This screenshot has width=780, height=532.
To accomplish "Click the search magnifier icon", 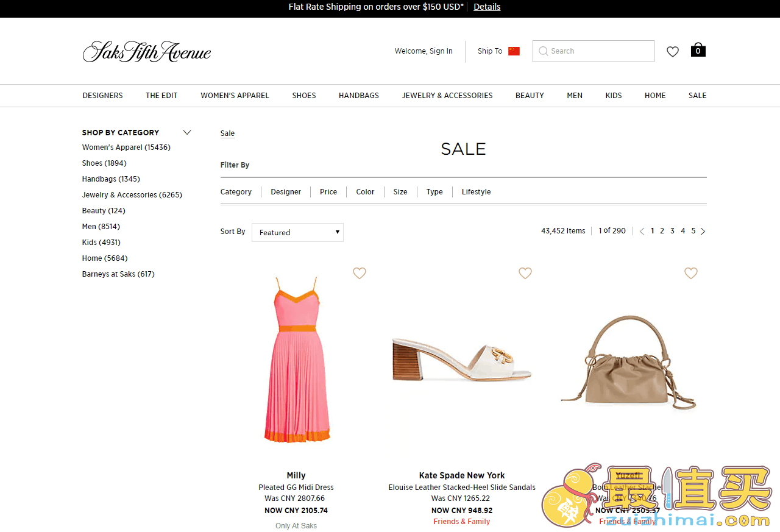I will tap(543, 51).
